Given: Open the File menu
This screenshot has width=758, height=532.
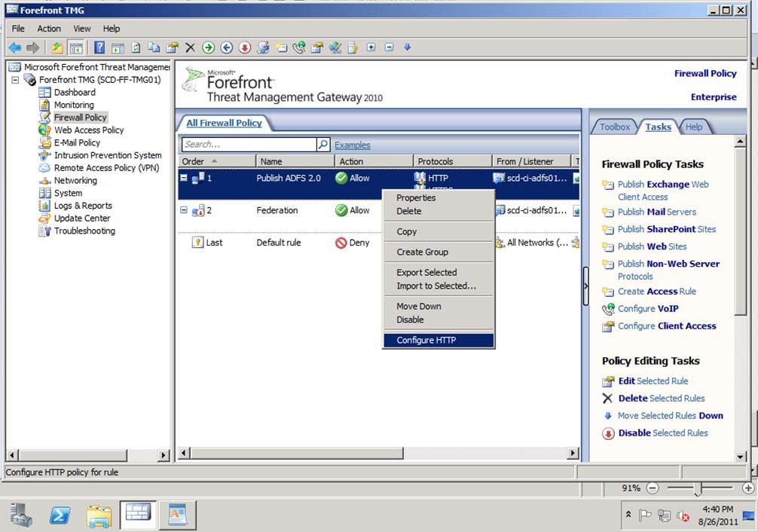Looking at the screenshot, I should (18, 29).
